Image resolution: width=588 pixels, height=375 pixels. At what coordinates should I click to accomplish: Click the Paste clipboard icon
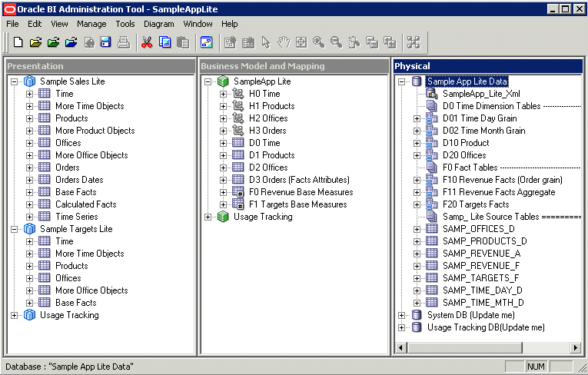pyautogui.click(x=183, y=42)
